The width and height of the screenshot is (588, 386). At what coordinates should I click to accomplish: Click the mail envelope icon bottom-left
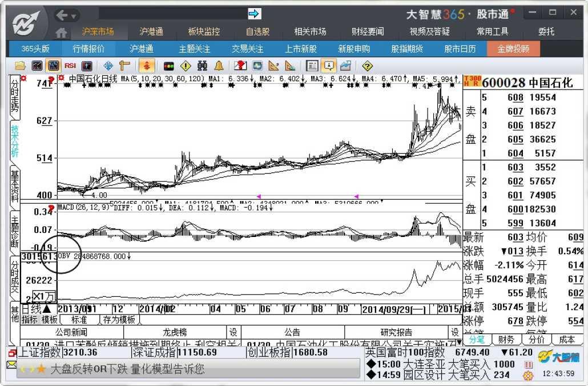[x=11, y=365]
